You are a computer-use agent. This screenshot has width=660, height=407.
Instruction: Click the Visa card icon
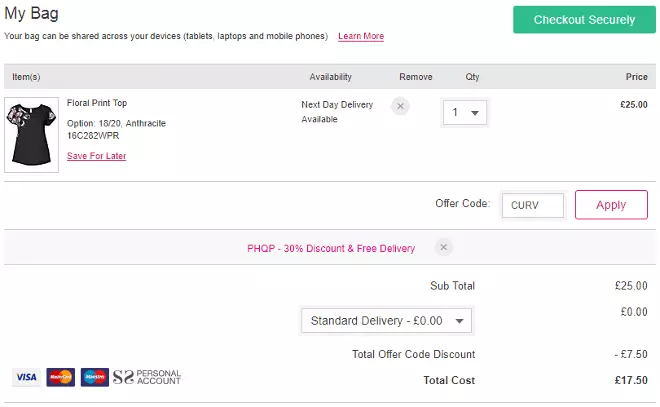[26, 377]
